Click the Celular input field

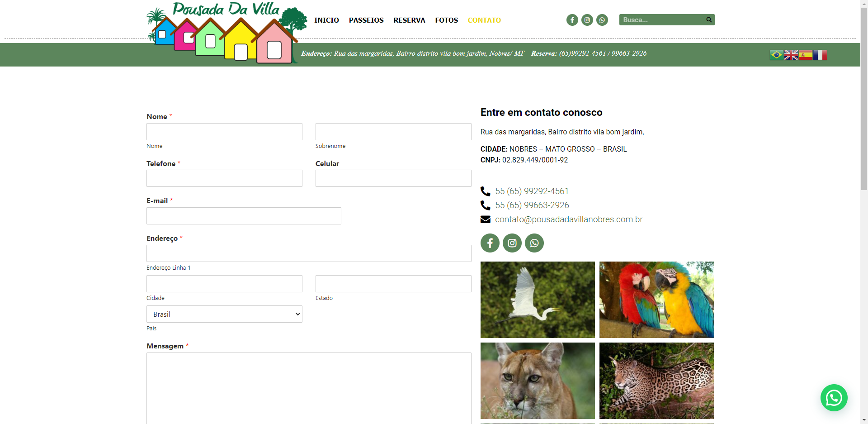point(393,178)
